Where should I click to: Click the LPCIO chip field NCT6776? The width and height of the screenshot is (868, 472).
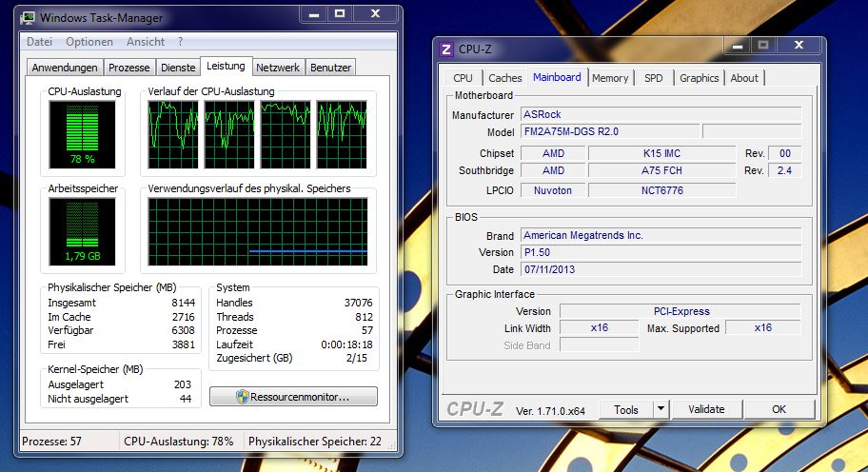(661, 190)
